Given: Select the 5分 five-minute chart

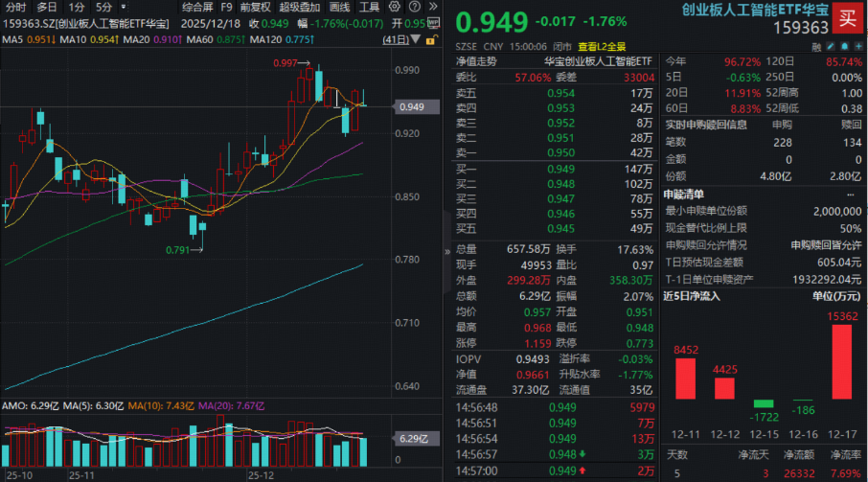Looking at the screenshot, I should [104, 8].
